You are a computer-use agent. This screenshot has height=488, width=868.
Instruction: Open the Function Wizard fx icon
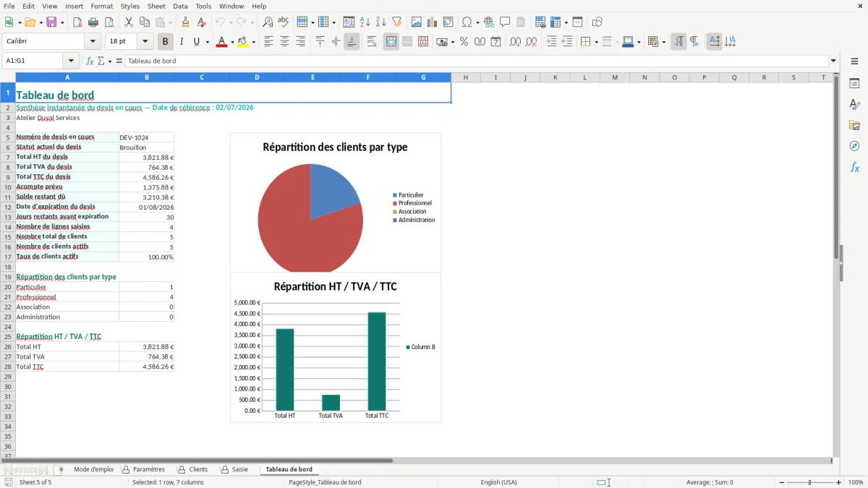[x=90, y=61]
